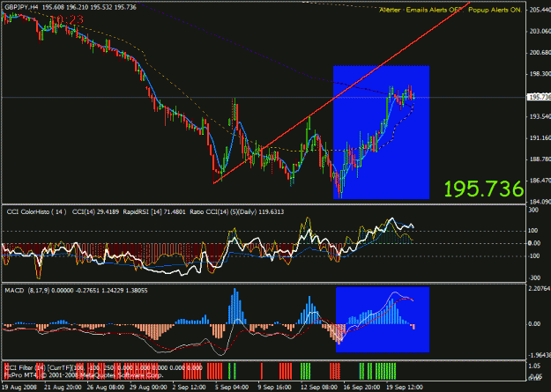Click the 193.540 price axis label
This screenshot has width=551, height=392.
point(540,116)
